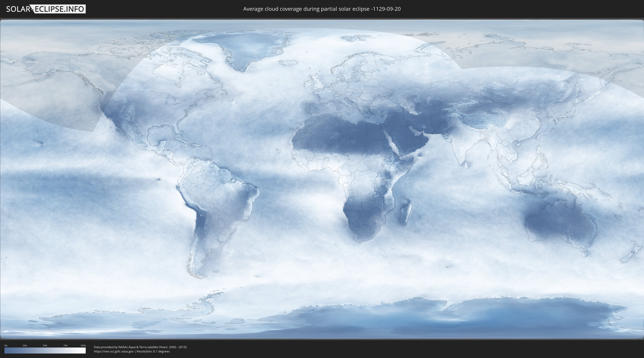Click the '75%' legend label

click(65, 345)
